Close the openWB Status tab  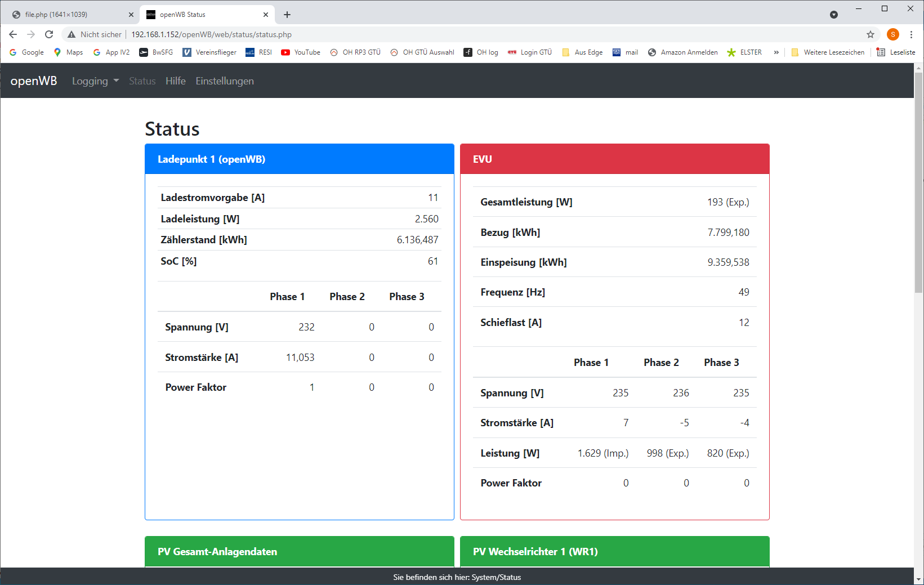point(266,15)
